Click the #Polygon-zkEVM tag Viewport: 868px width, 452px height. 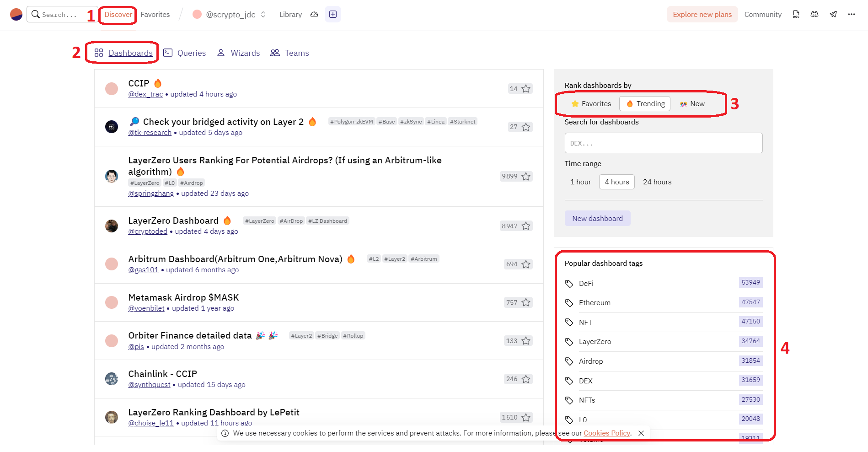[x=352, y=122]
